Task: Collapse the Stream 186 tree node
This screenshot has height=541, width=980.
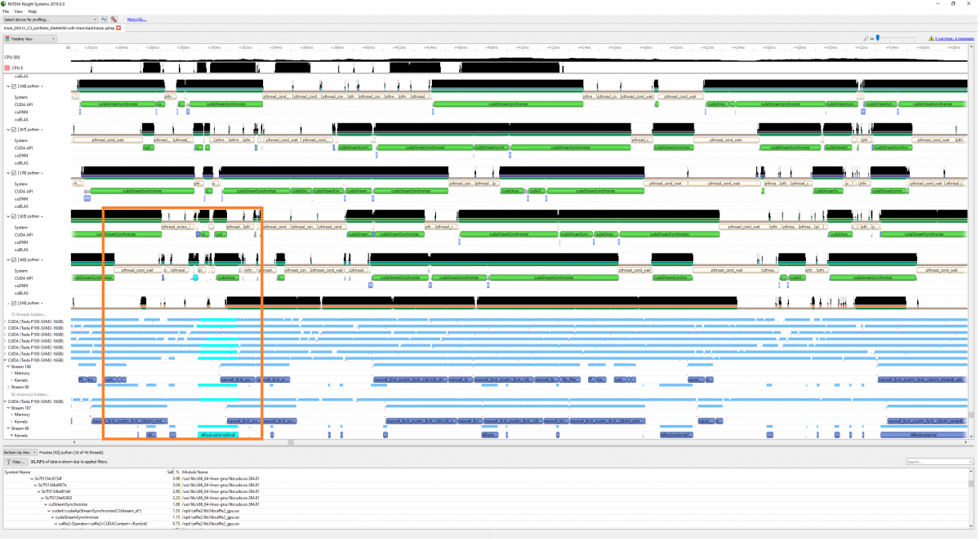Action: (8, 366)
